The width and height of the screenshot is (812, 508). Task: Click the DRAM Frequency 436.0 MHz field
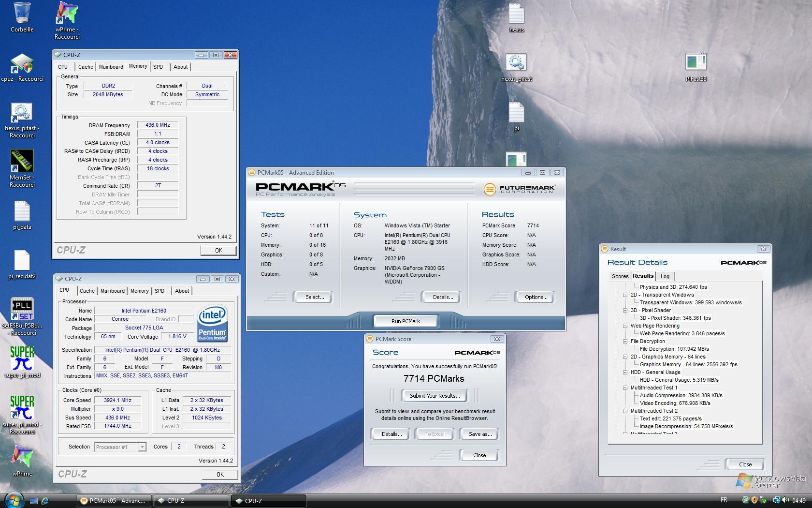[158, 125]
